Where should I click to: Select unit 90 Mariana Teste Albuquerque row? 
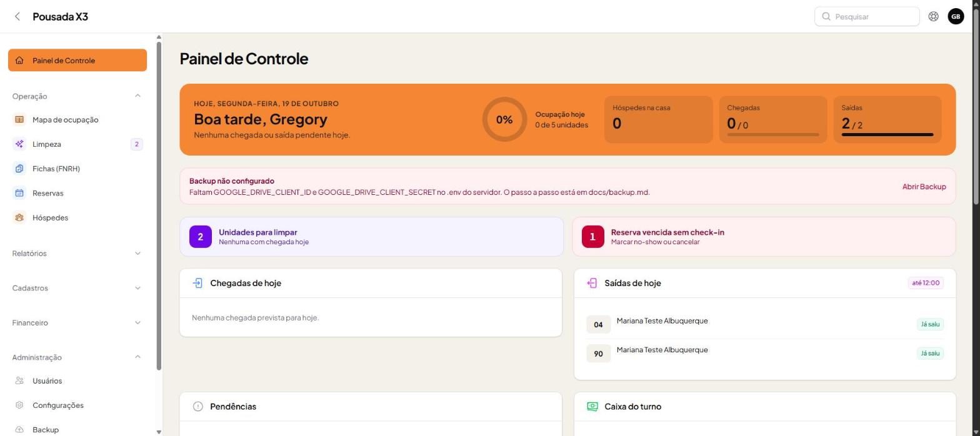(x=765, y=354)
